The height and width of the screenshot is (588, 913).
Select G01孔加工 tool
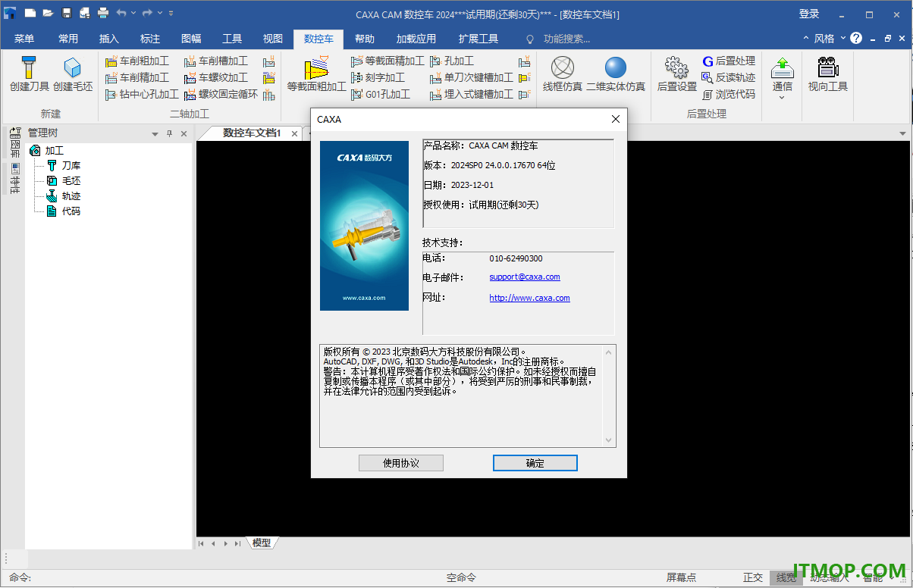coord(381,94)
